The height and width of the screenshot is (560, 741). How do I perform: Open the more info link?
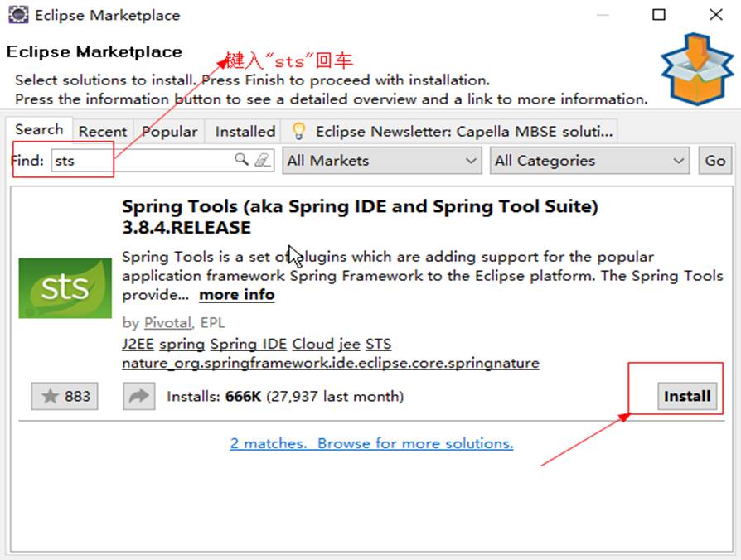(x=237, y=295)
